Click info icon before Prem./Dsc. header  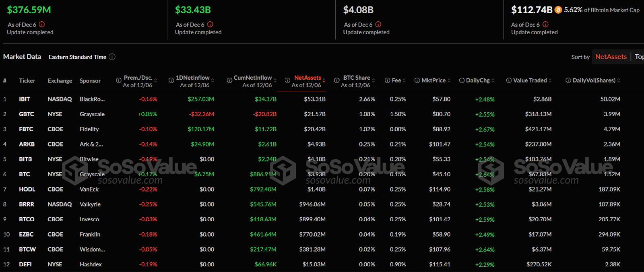[x=119, y=80]
